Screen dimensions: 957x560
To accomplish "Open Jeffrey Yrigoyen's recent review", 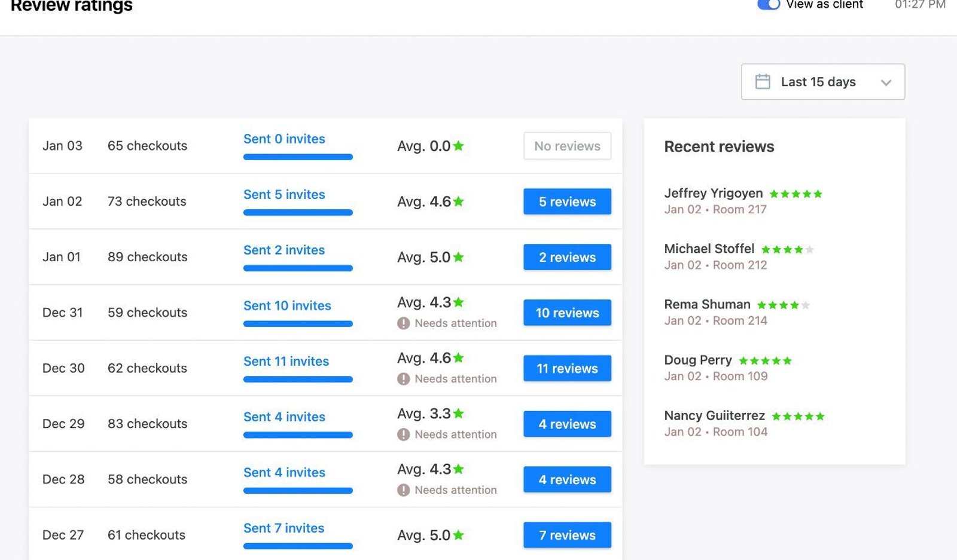I will (743, 201).
